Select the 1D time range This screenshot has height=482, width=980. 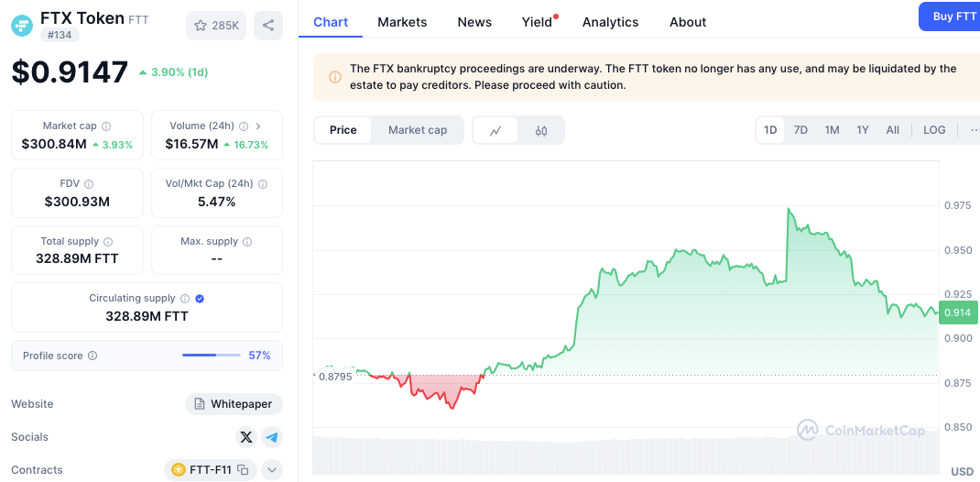[x=770, y=130]
